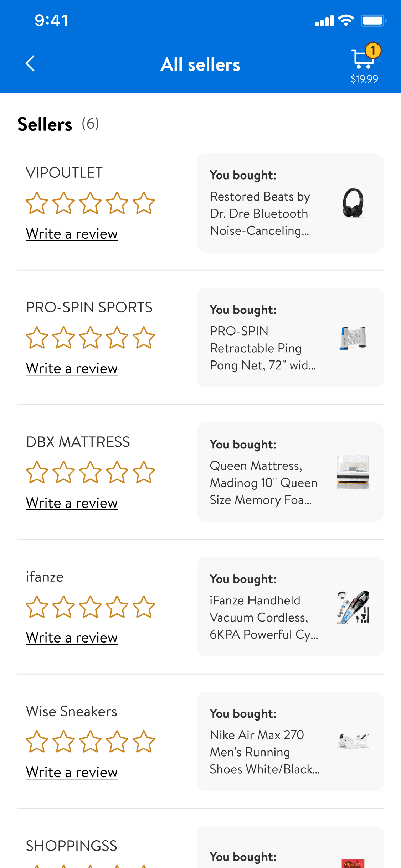Give DBX MATTRESS a three-star rating
This screenshot has height=868, width=401.
[x=90, y=472]
